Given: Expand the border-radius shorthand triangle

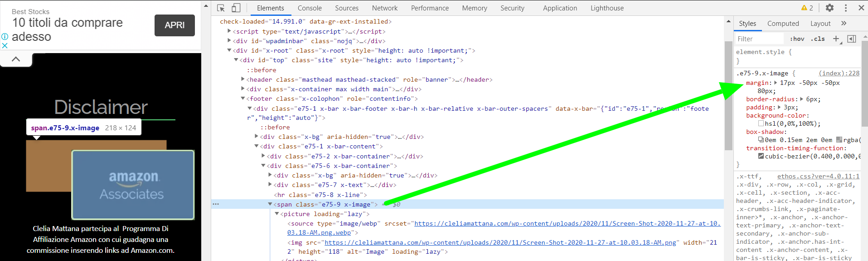Looking at the screenshot, I should 802,99.
